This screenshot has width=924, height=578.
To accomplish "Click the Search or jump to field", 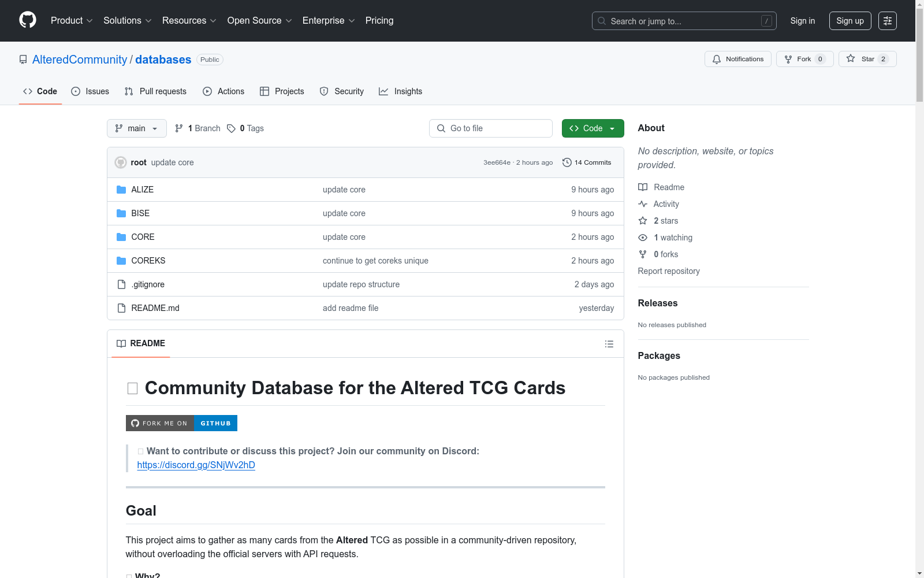I will (684, 21).
